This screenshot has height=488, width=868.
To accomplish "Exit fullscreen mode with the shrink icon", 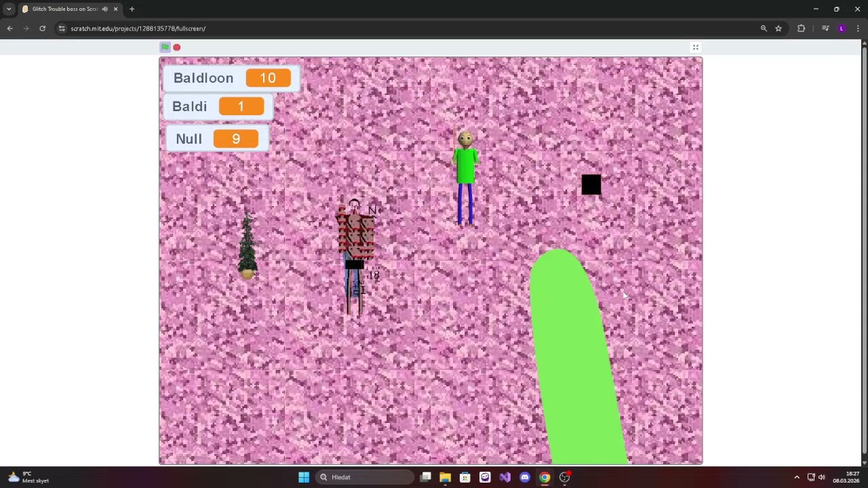I will [695, 47].
